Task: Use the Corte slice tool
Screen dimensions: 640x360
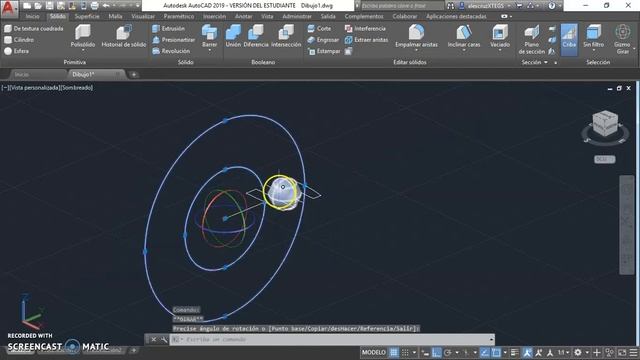Action: pos(319,29)
